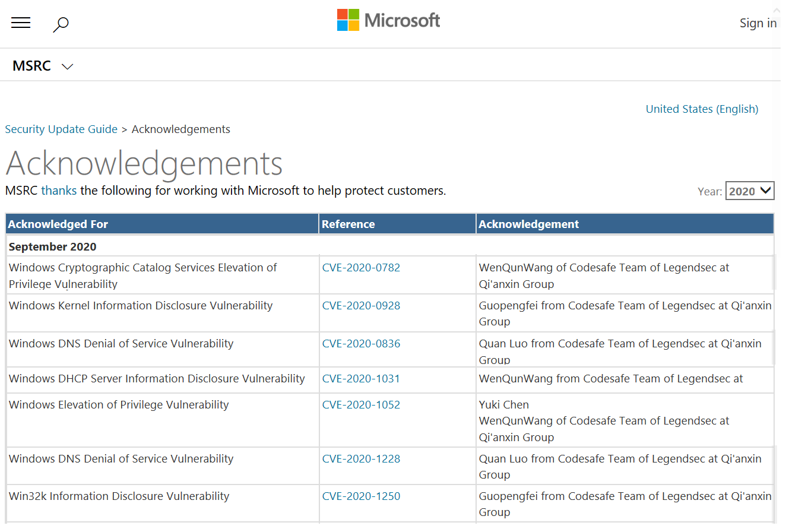Click the Reference column header
The height and width of the screenshot is (532, 786).
point(348,224)
